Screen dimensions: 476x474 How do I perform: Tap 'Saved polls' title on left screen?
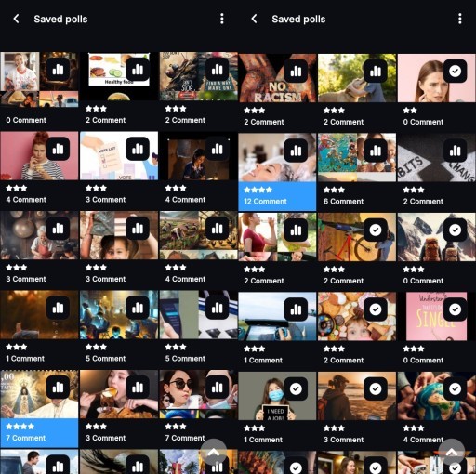point(60,19)
